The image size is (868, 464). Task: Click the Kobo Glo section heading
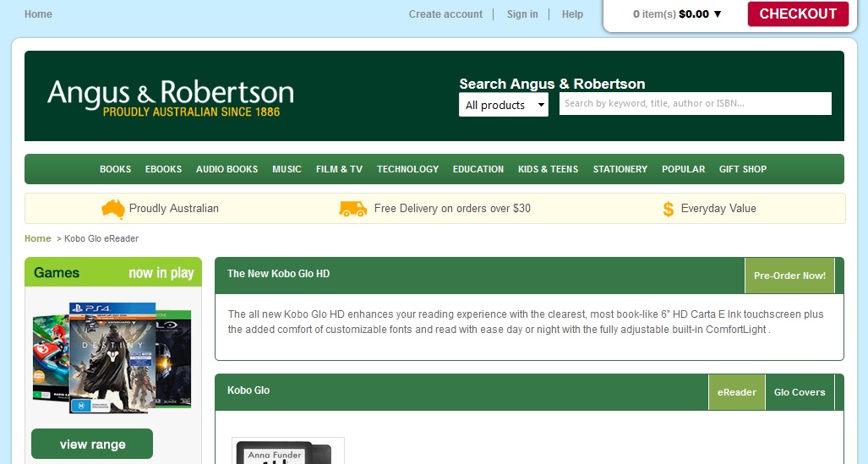coord(248,390)
